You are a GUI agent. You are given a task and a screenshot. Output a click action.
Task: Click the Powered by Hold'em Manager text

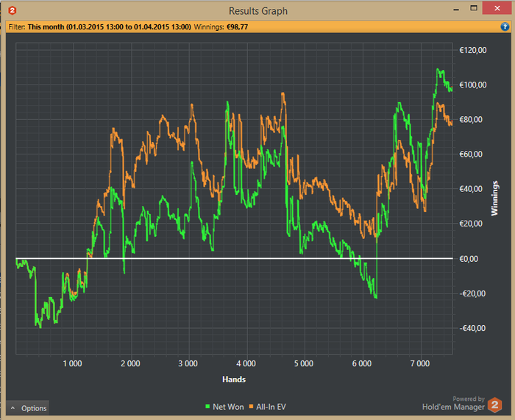(453, 404)
